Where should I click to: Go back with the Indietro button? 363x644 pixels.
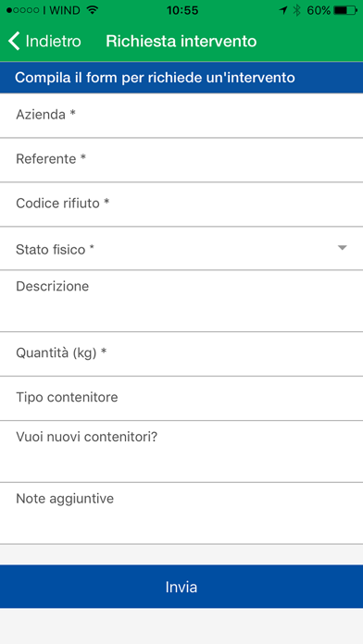click(44, 42)
